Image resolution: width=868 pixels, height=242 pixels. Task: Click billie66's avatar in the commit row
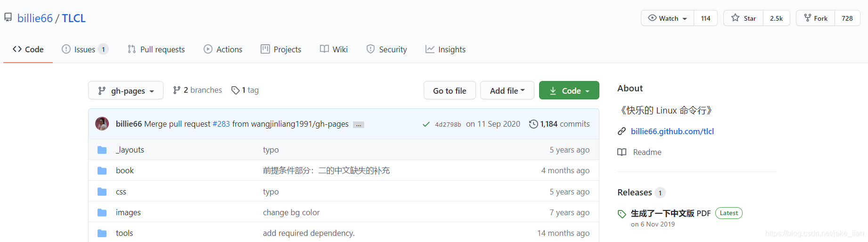click(x=102, y=124)
